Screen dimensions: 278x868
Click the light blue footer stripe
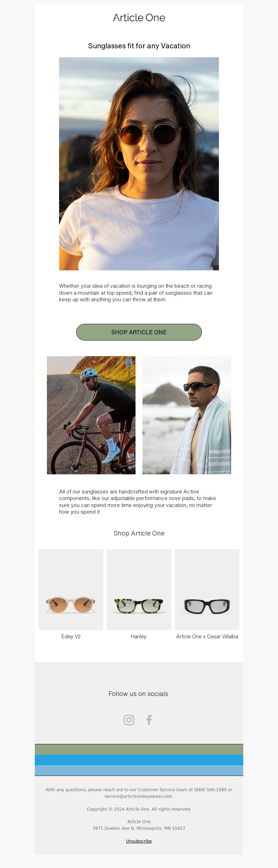coord(139,770)
